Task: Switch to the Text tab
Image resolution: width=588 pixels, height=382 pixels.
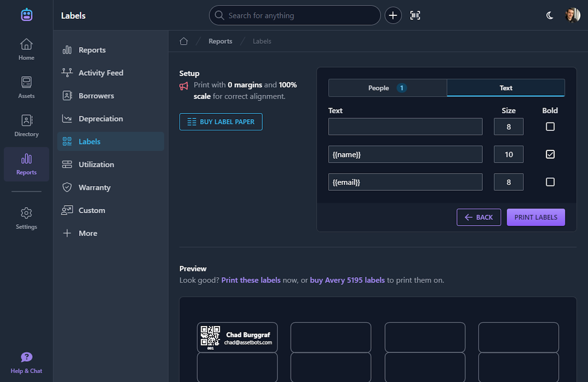Action: pyautogui.click(x=506, y=88)
